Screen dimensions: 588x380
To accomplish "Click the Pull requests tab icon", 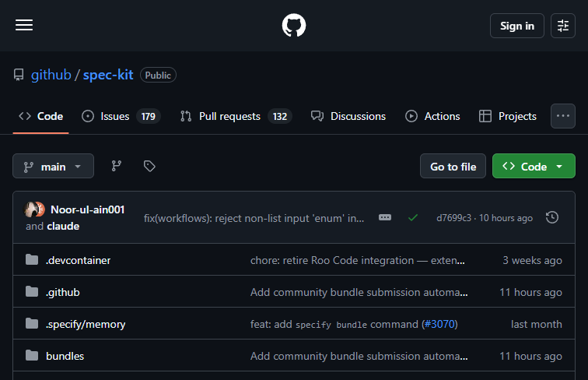I will (x=186, y=116).
